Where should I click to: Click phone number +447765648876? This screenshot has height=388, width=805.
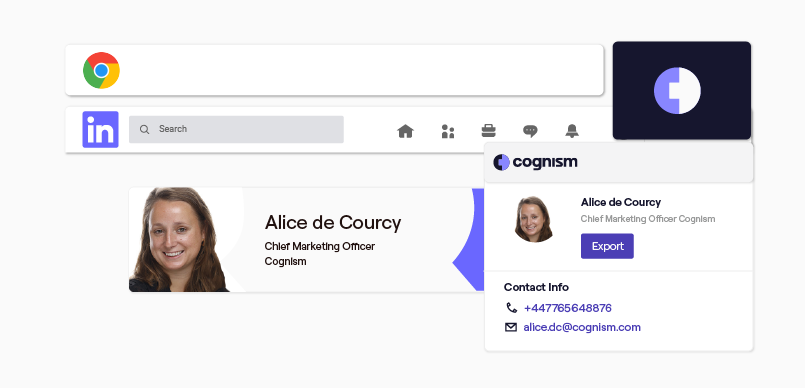[567, 308]
